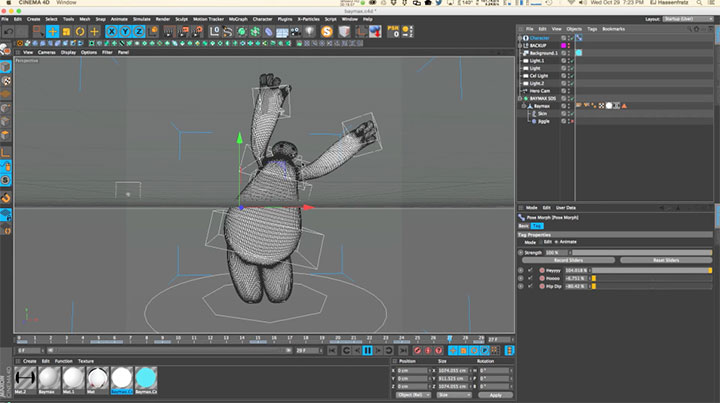Activate the Scale tool in toolbar

pos(67,32)
